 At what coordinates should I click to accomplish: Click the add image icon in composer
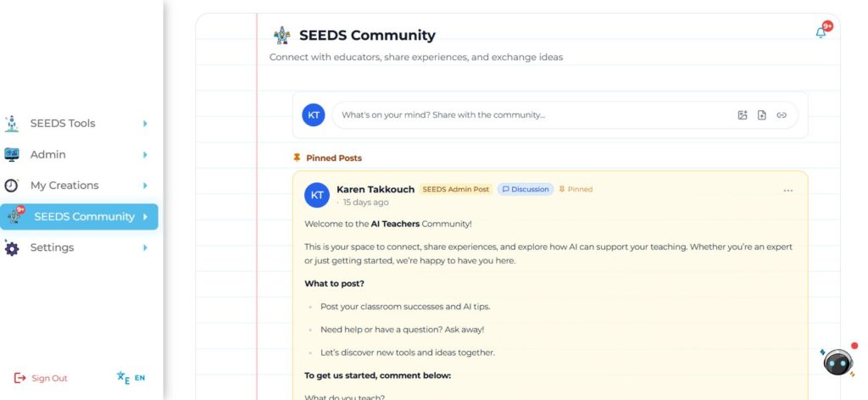(x=743, y=115)
